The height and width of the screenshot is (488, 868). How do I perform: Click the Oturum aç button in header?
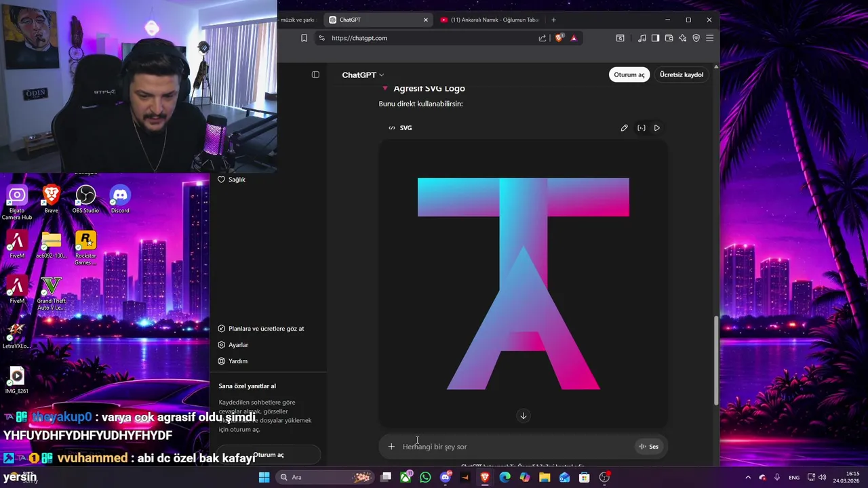pyautogui.click(x=629, y=75)
